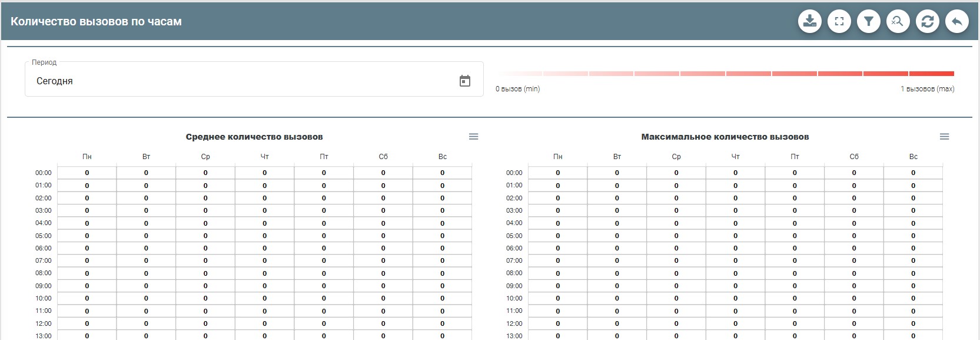Refresh data with the reload icon
Image resolution: width=980 pixels, height=340 pixels.
click(928, 22)
